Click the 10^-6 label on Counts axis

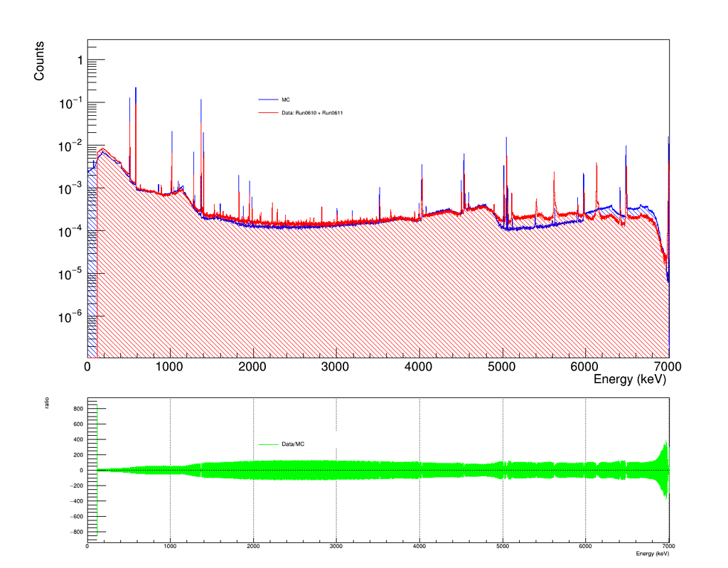coord(70,317)
